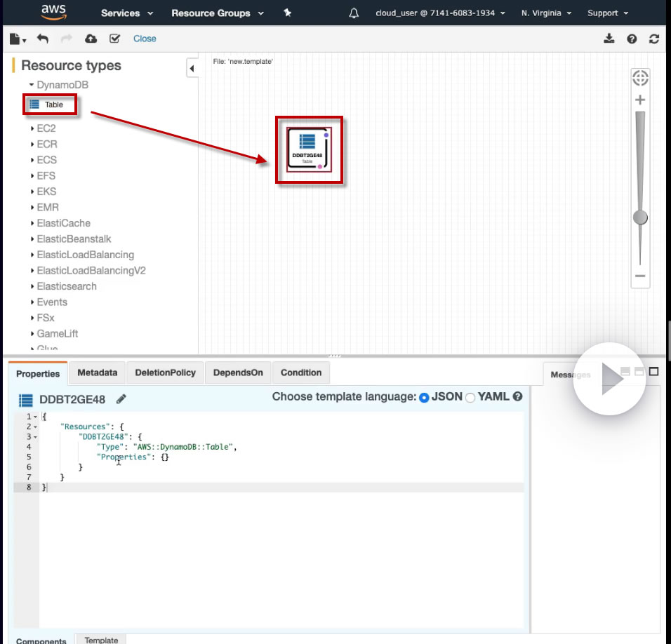Expand ElasticLoadBalancing resource group
This screenshot has width=671, height=644.
tap(32, 255)
